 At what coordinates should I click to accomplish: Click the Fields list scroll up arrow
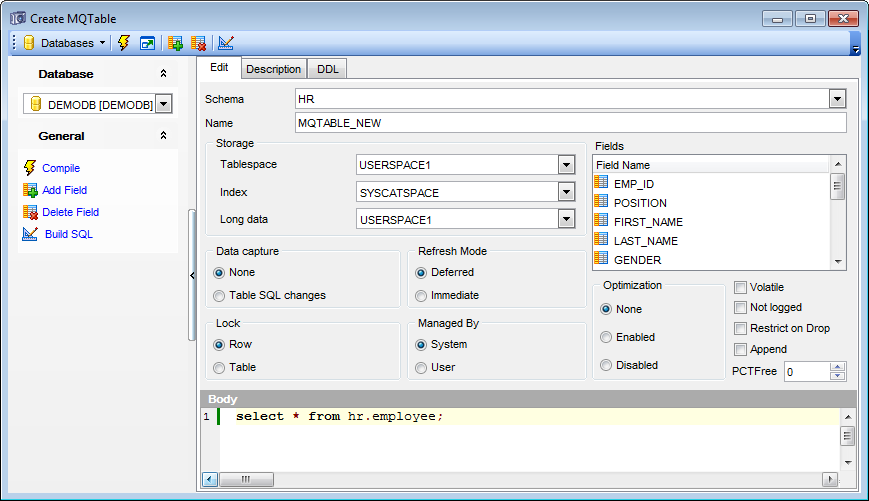[837, 164]
